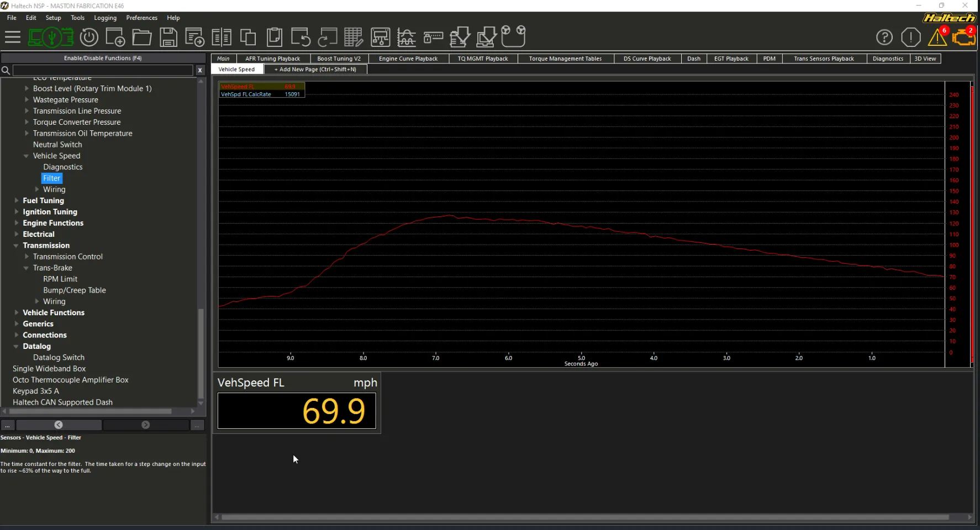Create a new map file icon
Screen dimensions: 980x530
pos(115,38)
